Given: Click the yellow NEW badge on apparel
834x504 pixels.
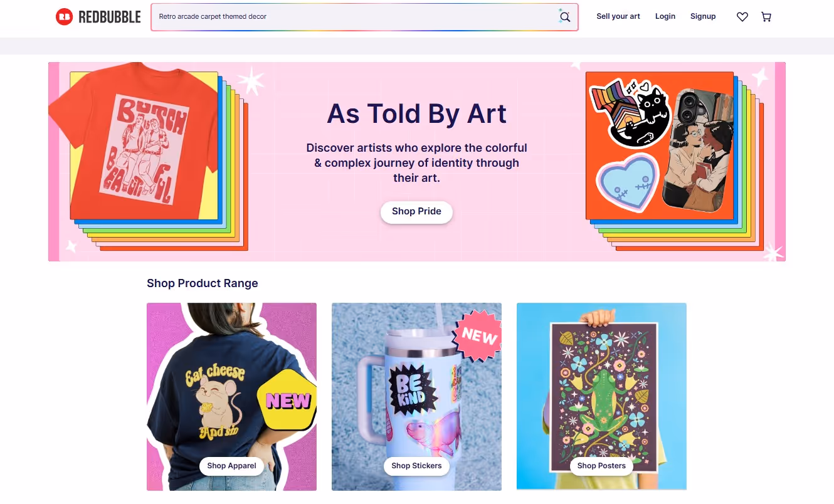Looking at the screenshot, I should [x=287, y=400].
